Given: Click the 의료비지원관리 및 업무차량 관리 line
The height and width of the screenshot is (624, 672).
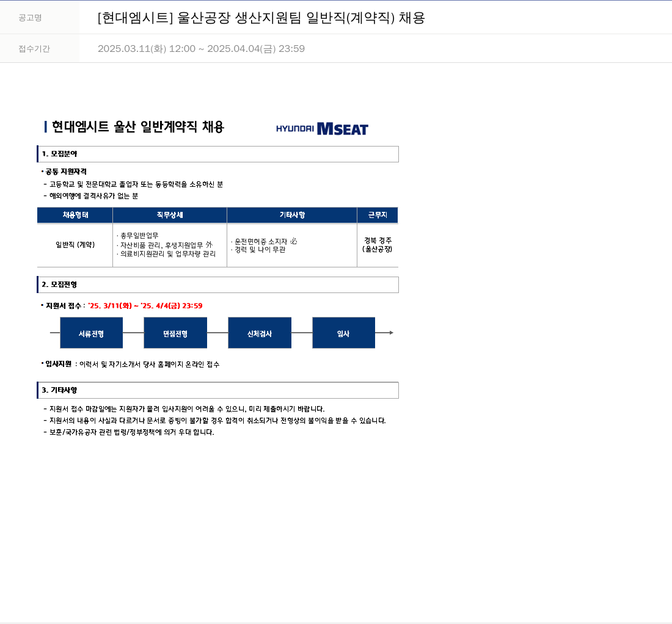Looking at the screenshot, I should pyautogui.click(x=166, y=254).
